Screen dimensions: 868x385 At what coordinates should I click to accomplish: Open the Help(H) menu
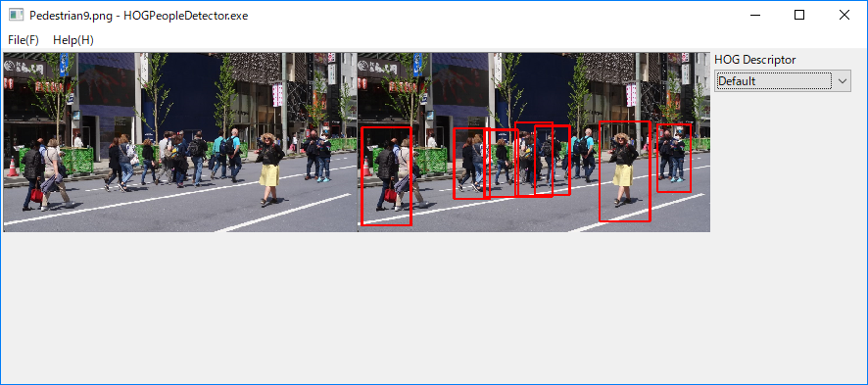tap(73, 40)
